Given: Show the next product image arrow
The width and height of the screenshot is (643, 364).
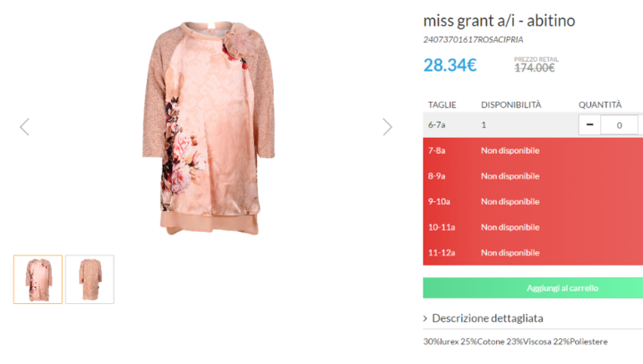Looking at the screenshot, I should pyautogui.click(x=387, y=127).
